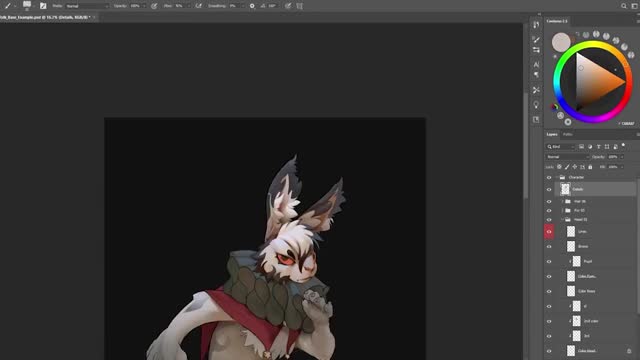Screen dimensions: 640x360
Task: Filter layers by pixel layer icon
Action: click(x=581, y=147)
